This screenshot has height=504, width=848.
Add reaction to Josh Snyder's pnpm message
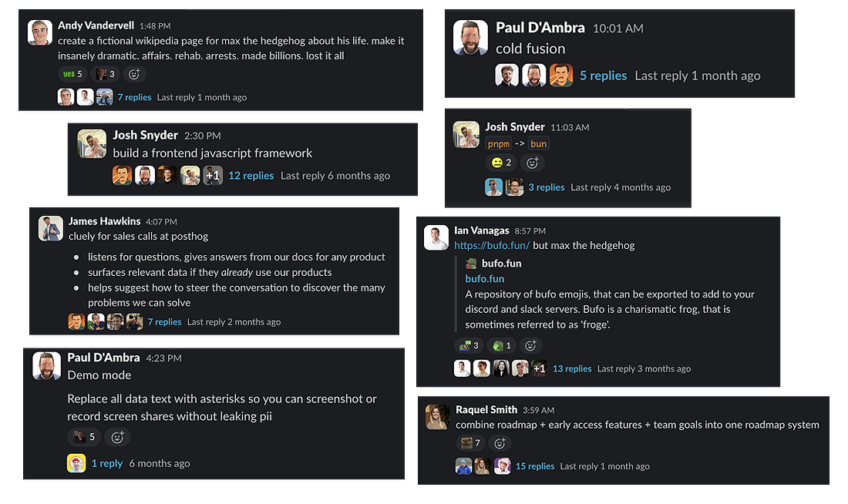pyautogui.click(x=533, y=163)
